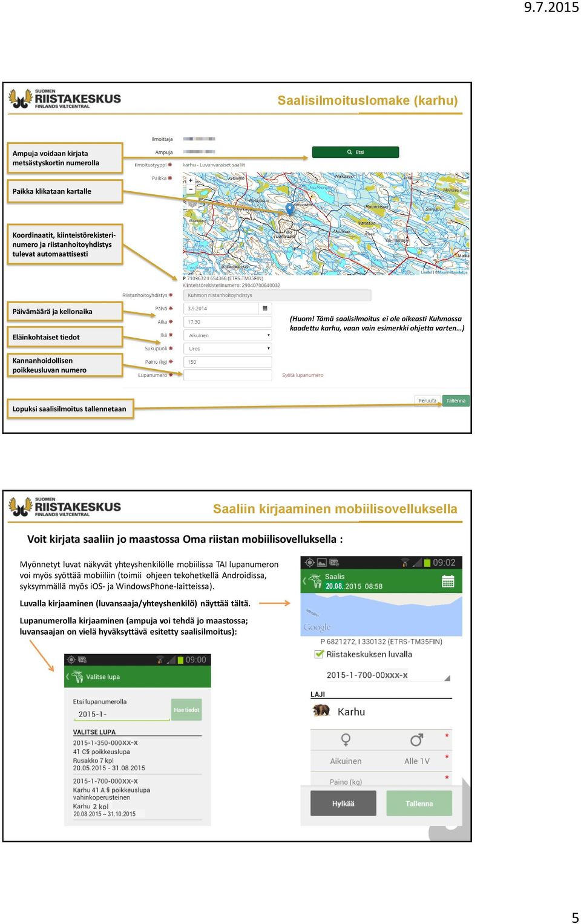Screen dimensions: 581x924
Task: Open calendar icon in Saalis header
Action: point(448,581)
